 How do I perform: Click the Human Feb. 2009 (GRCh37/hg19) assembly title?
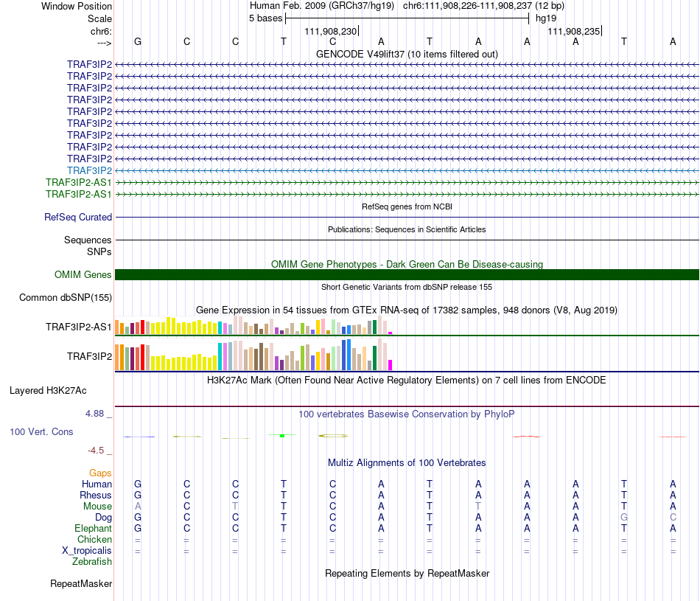point(322,6)
